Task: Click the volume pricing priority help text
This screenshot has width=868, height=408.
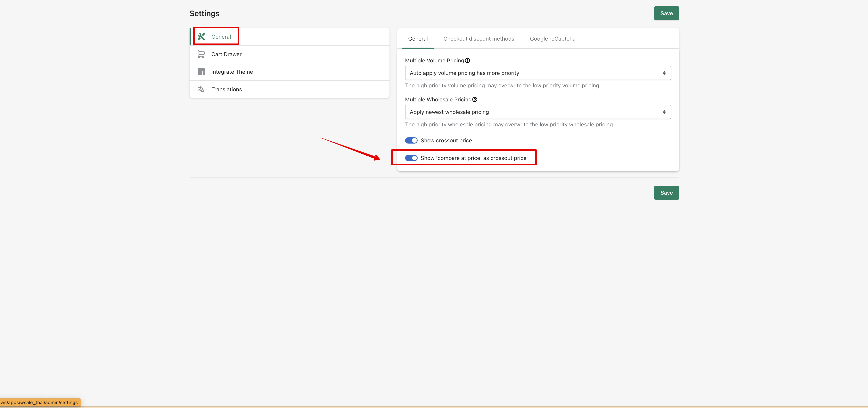Action: click(502, 85)
